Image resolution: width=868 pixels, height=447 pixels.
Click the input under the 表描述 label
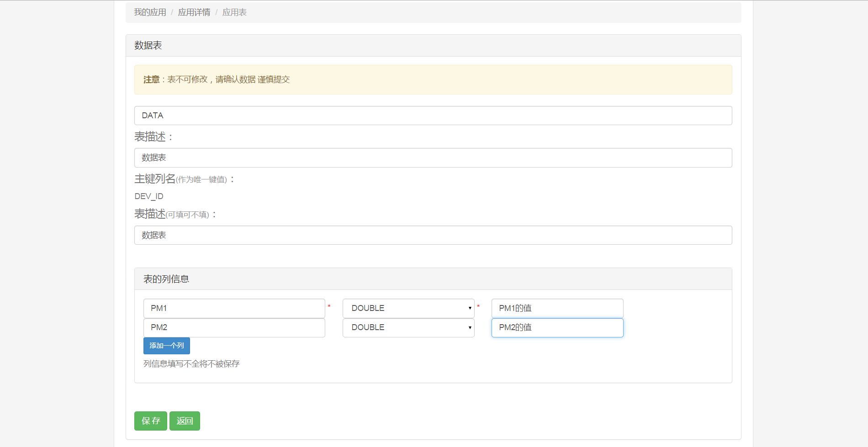pos(433,158)
